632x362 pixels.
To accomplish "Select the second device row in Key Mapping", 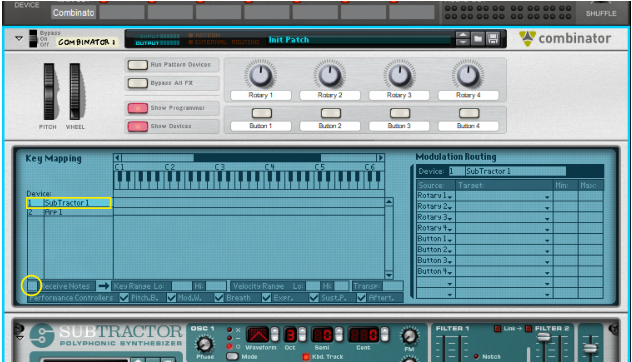I will pyautogui.click(x=69, y=212).
